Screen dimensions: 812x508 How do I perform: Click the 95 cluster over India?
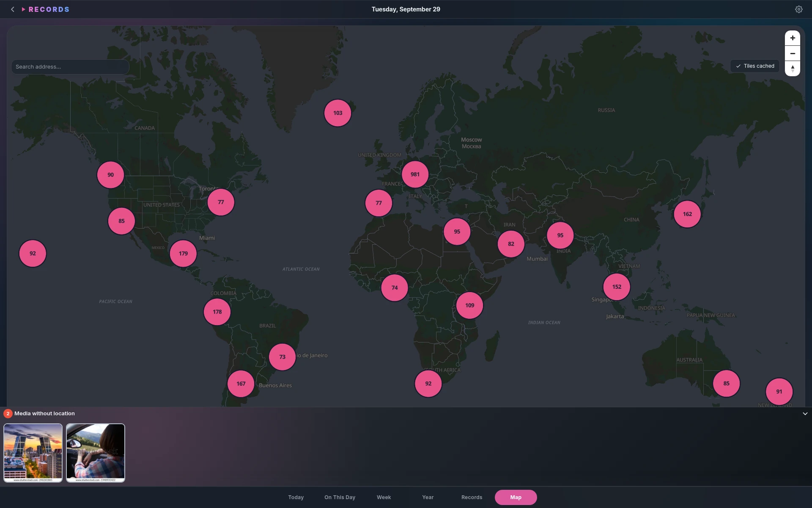pyautogui.click(x=560, y=235)
